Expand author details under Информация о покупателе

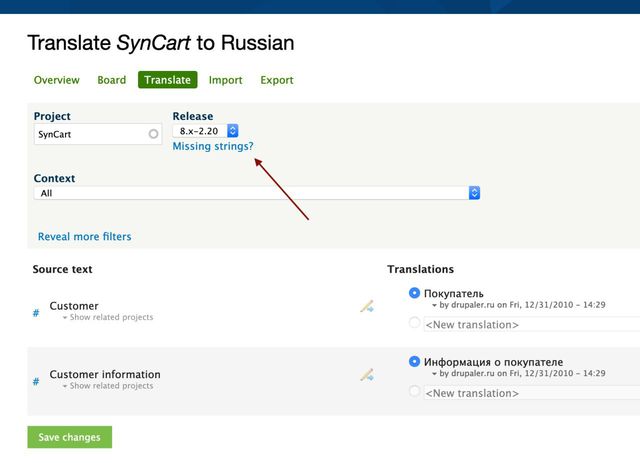[x=518, y=374]
